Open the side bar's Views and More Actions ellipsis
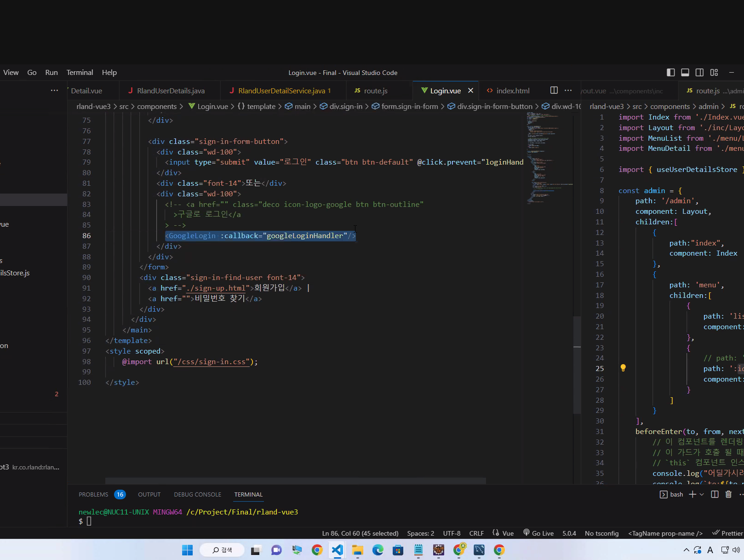 (54, 90)
